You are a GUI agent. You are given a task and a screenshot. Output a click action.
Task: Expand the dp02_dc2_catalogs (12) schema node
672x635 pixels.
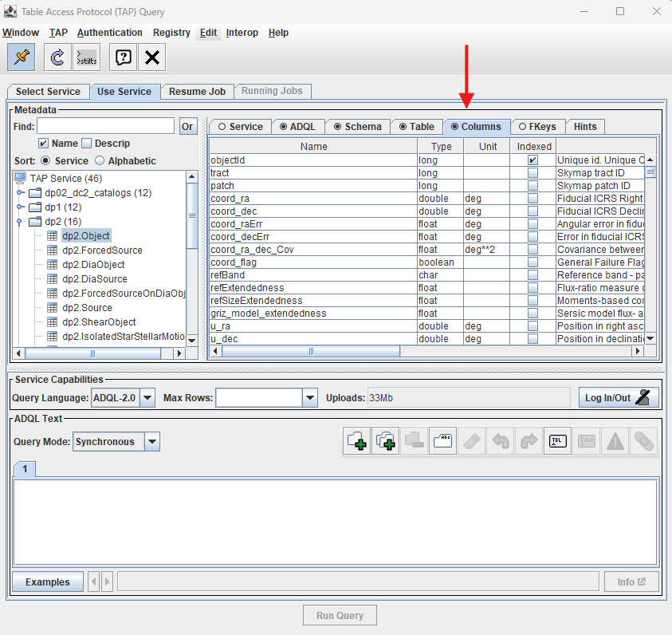click(20, 192)
